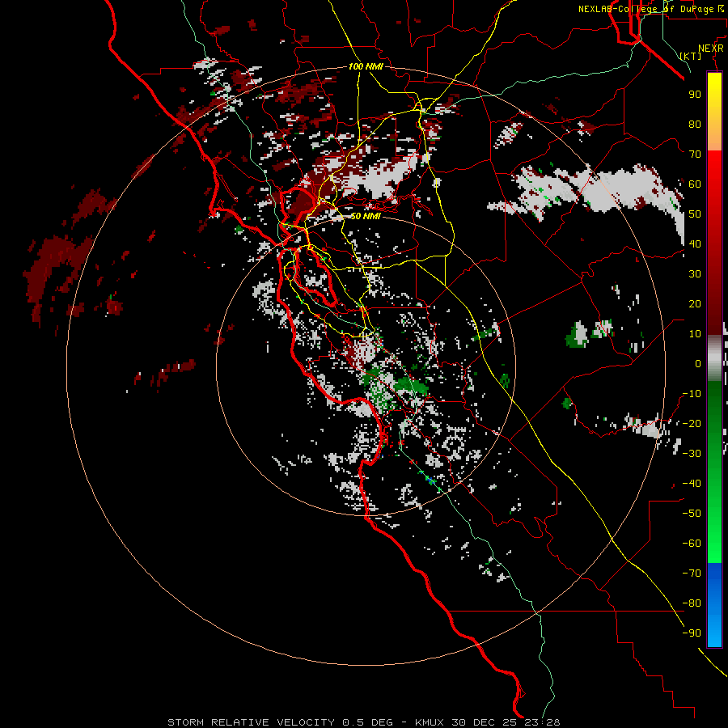The height and width of the screenshot is (728, 728).
Task: Click the -30 knot scale label
Action: tap(692, 454)
